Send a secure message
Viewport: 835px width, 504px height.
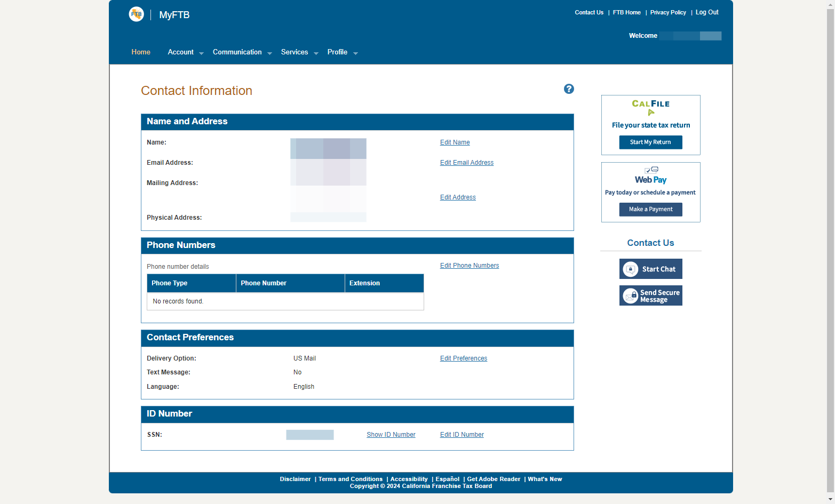(x=651, y=295)
